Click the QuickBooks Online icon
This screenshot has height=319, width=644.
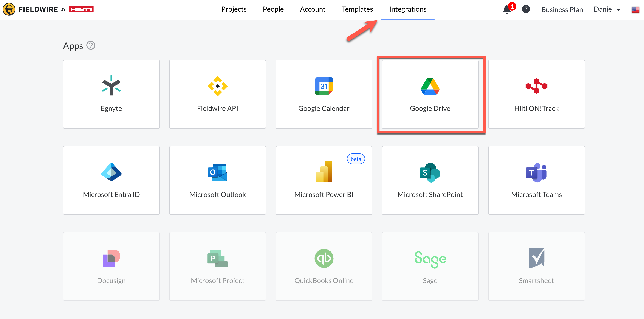pos(324,258)
